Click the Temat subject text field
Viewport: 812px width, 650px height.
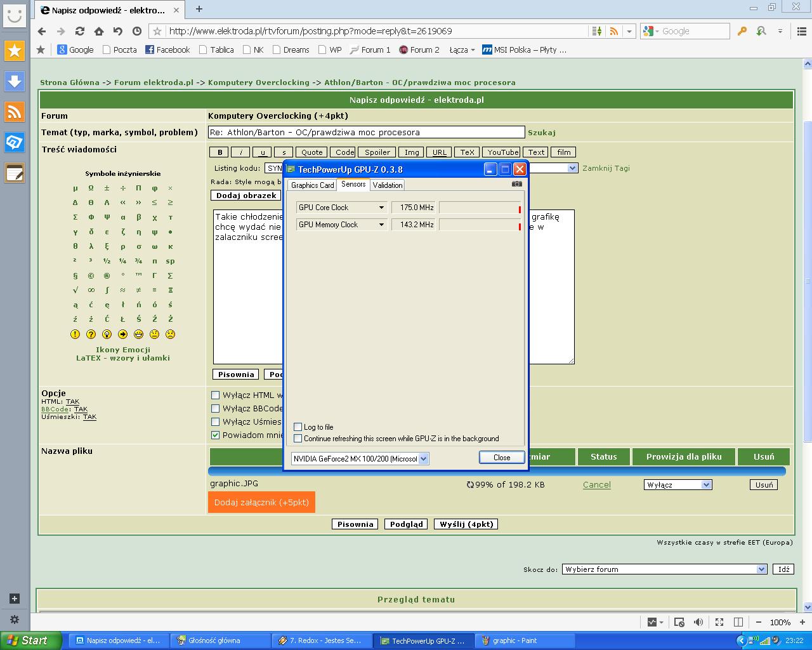tap(366, 133)
